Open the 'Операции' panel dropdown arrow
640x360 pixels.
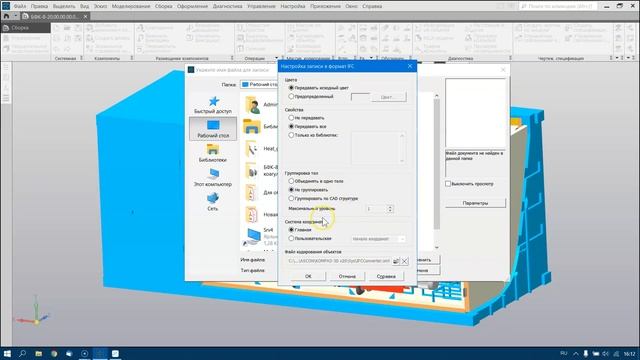tap(276, 58)
